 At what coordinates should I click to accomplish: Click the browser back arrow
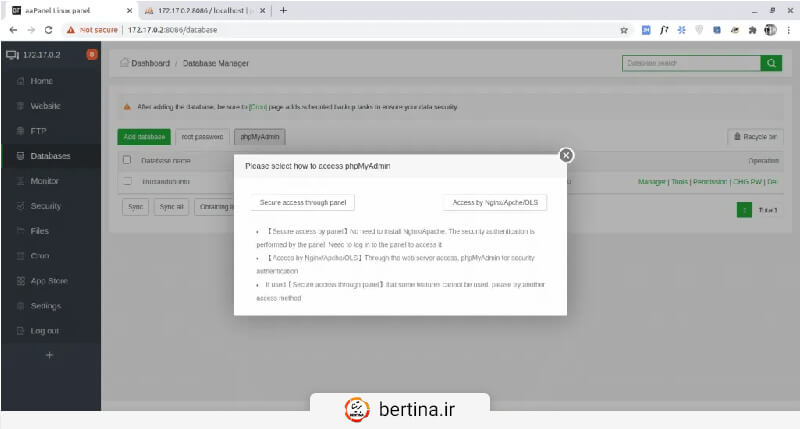click(13, 30)
